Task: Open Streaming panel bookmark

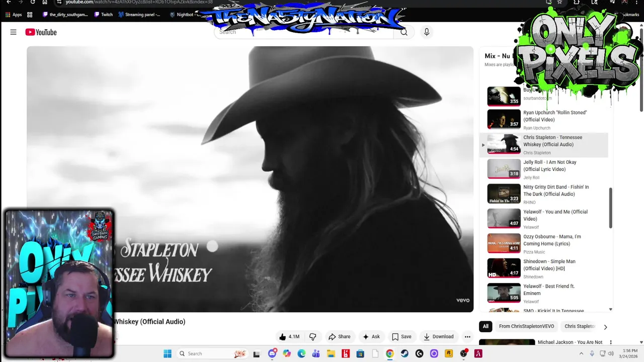Action: click(x=139, y=15)
